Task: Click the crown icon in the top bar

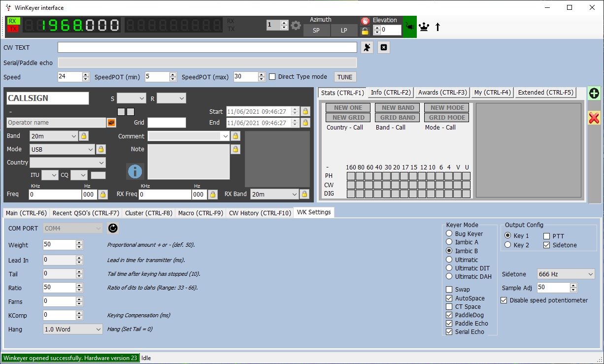Action: tap(424, 27)
